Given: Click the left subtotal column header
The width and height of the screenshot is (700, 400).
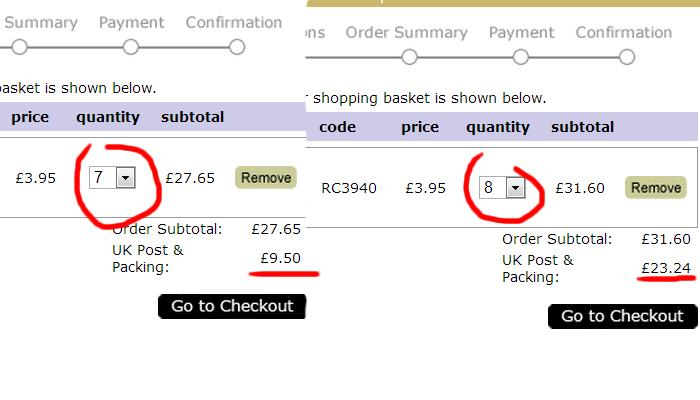Looking at the screenshot, I should (x=192, y=117).
